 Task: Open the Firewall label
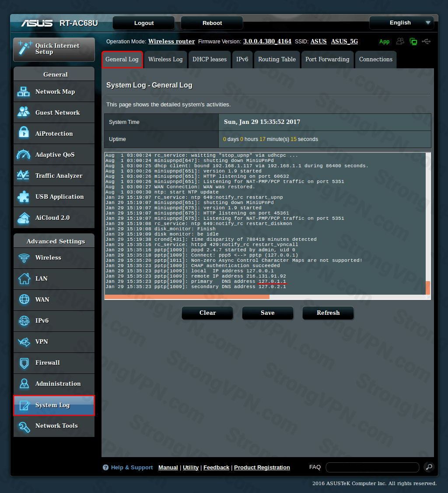click(47, 363)
